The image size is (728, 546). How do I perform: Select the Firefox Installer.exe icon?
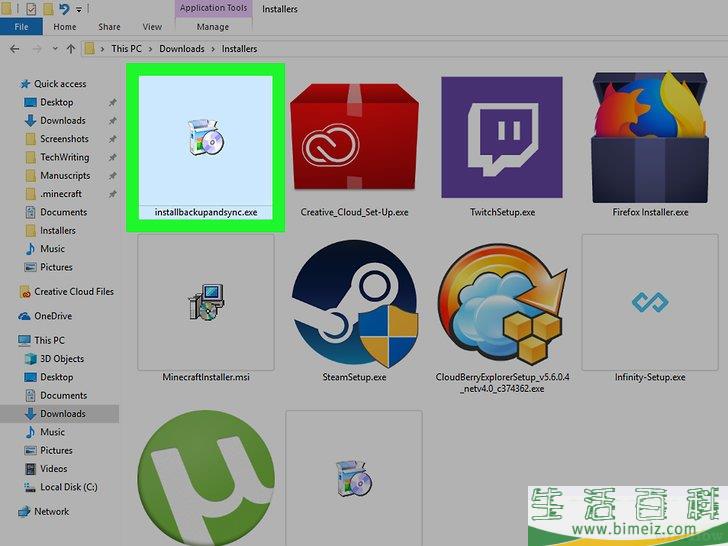[650, 137]
